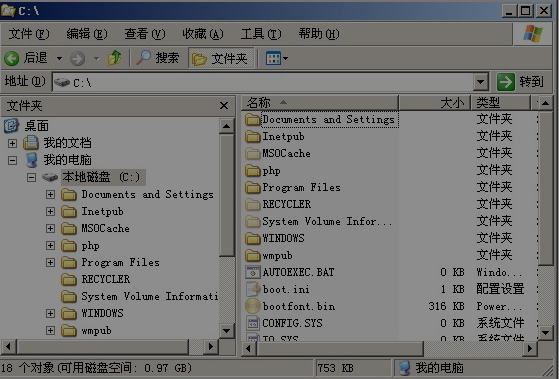Click 753 KB in the status bar

335,368
